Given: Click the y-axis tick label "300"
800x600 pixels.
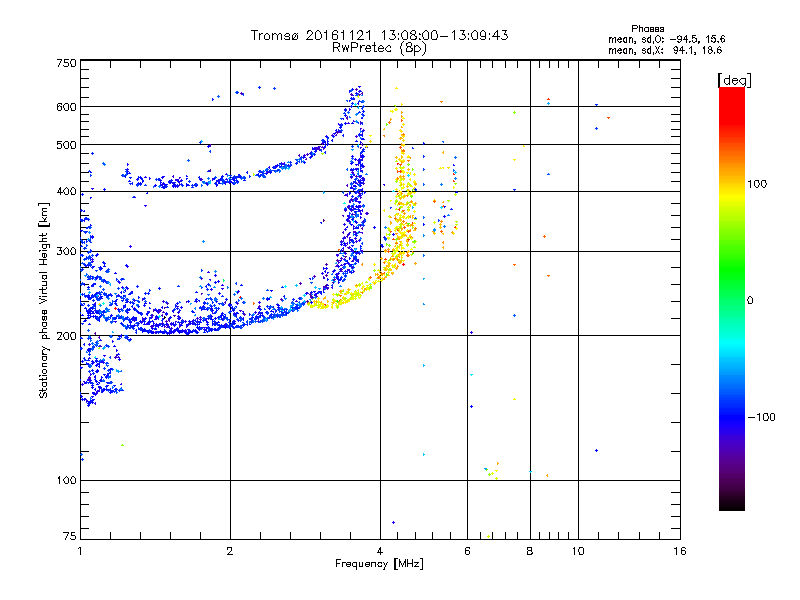Looking at the screenshot, I should point(66,252).
